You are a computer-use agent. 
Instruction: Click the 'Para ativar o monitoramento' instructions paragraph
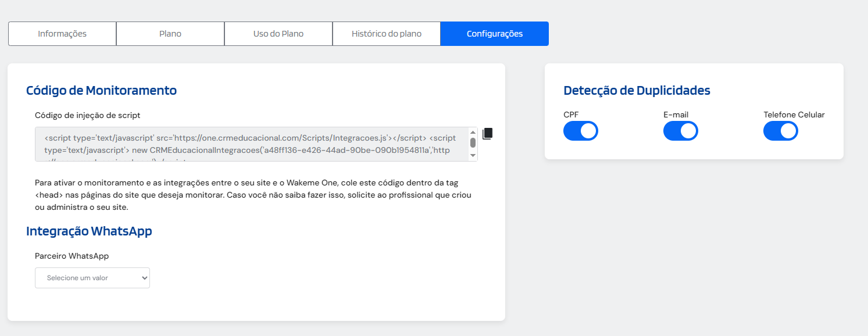[x=253, y=195]
